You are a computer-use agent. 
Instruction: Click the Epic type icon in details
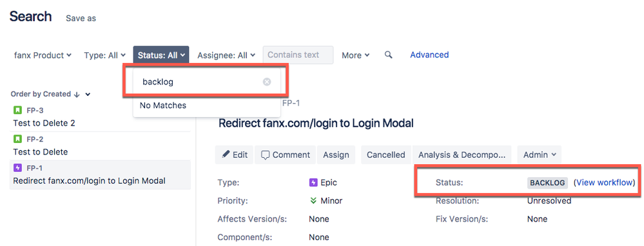click(x=313, y=182)
